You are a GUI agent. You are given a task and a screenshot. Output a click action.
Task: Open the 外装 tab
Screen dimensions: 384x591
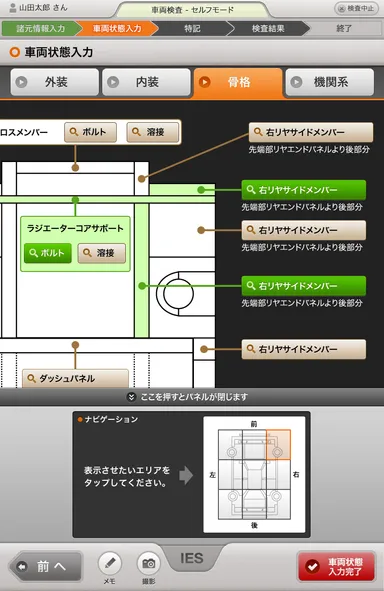(x=55, y=82)
